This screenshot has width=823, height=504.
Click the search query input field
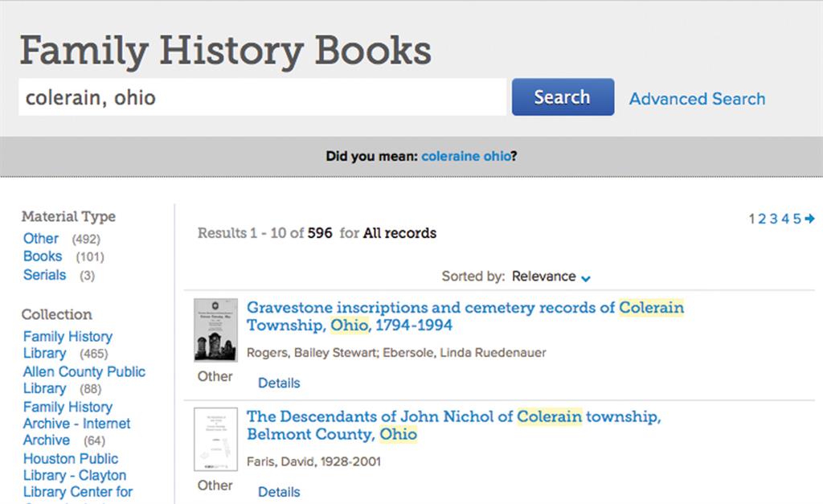click(262, 98)
